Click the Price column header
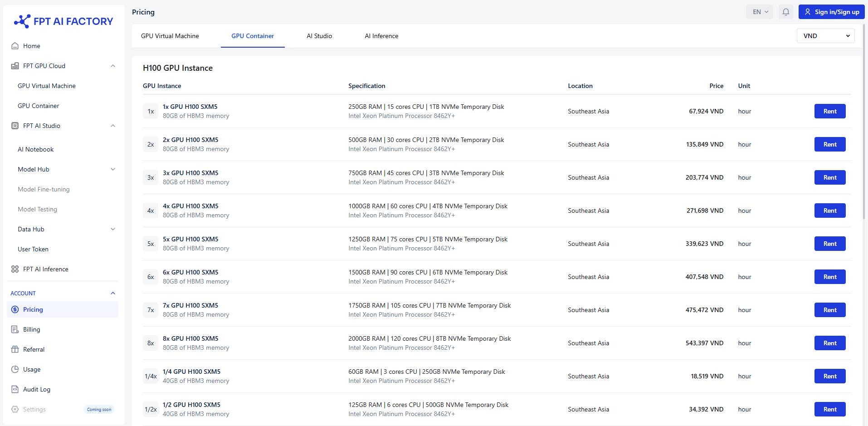Image resolution: width=868 pixels, height=426 pixels. tap(717, 86)
